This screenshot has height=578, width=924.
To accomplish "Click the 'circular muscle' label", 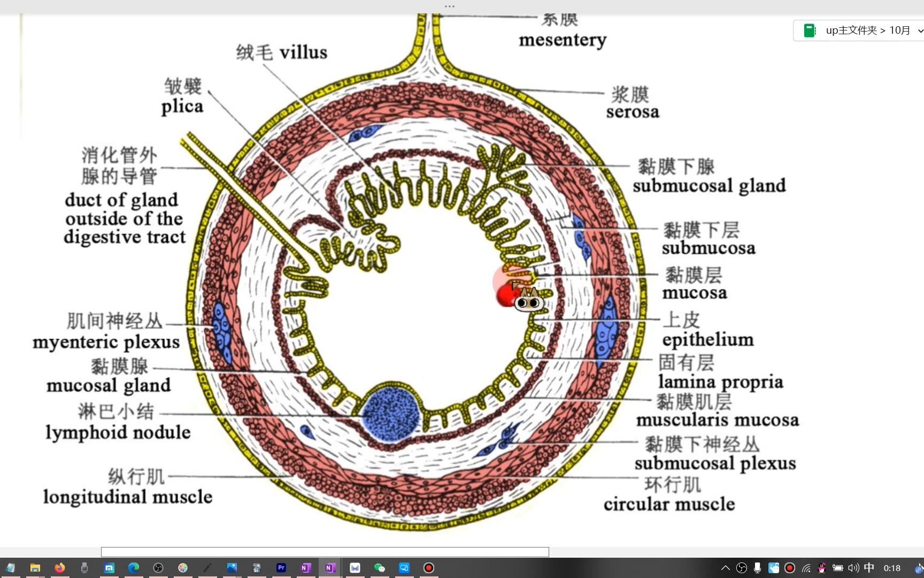I will (669, 504).
